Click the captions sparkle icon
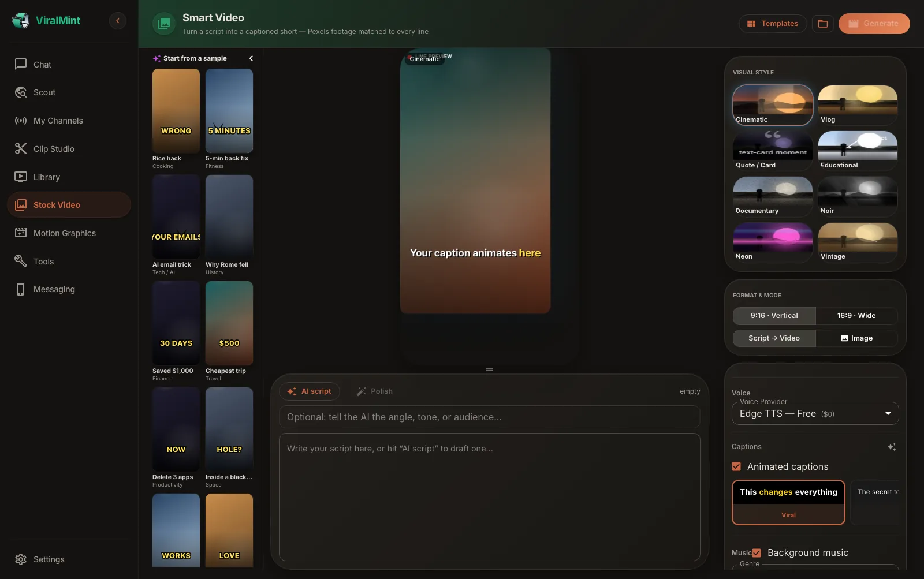Screen dimensions: 924x579 coord(892,447)
